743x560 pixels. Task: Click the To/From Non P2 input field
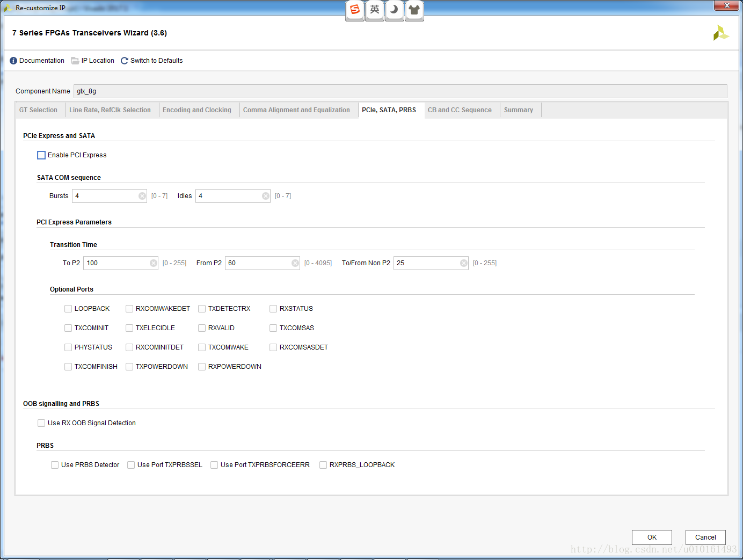(x=431, y=263)
